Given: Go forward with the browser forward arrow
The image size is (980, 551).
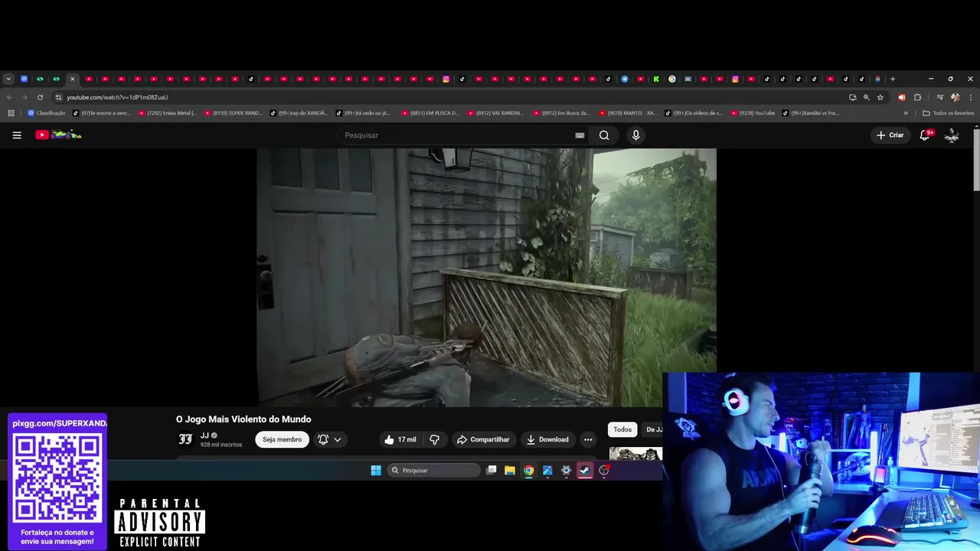Looking at the screenshot, I should coord(24,97).
